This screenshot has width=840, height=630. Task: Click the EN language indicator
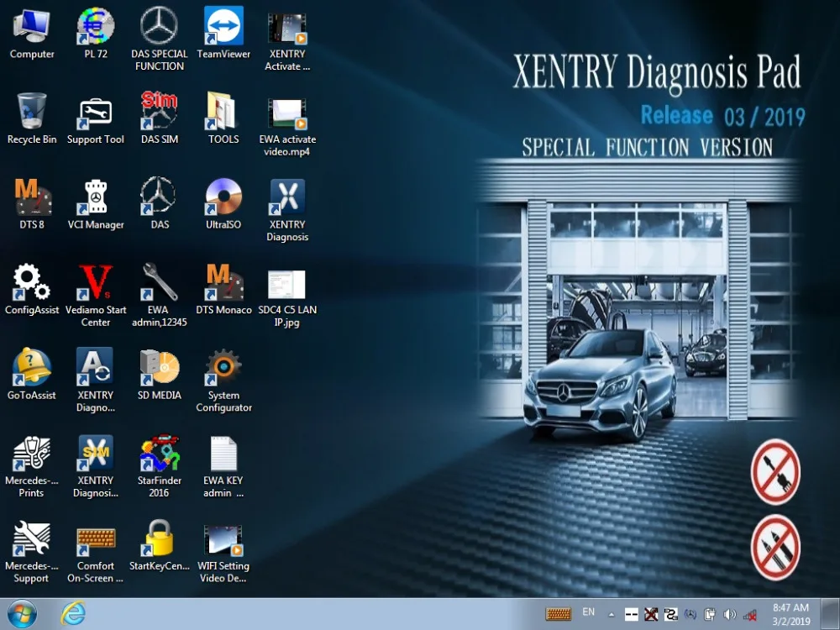[x=588, y=612]
